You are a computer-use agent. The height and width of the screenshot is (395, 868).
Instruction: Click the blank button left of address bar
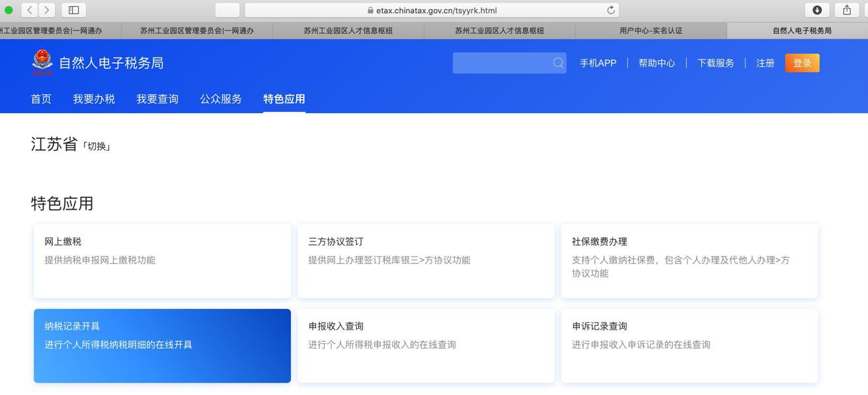[227, 10]
